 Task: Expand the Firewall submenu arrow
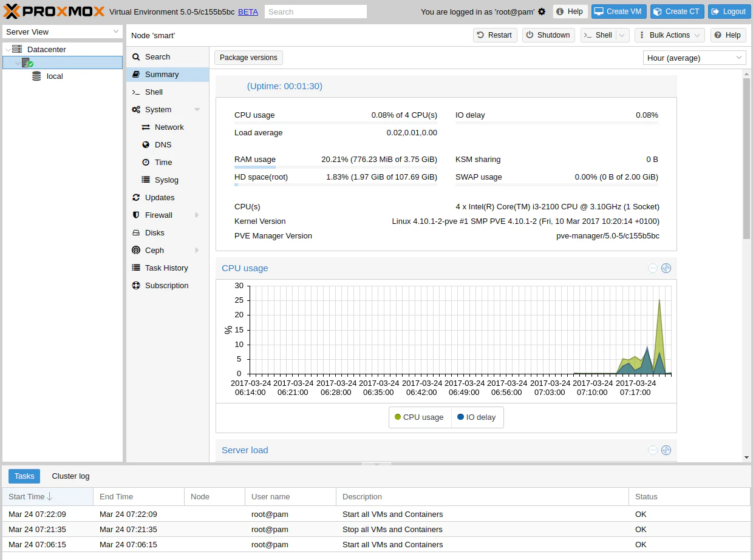point(197,215)
